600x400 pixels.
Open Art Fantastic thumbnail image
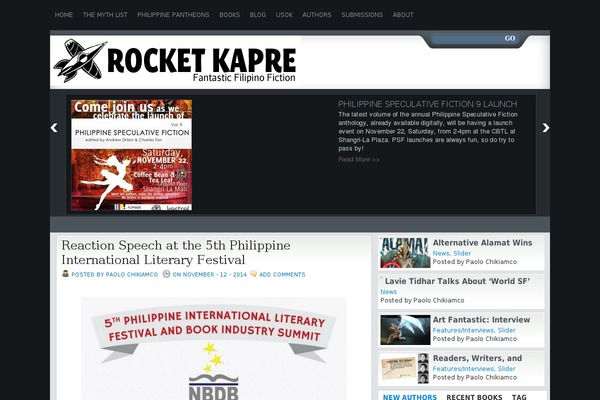[x=405, y=330]
